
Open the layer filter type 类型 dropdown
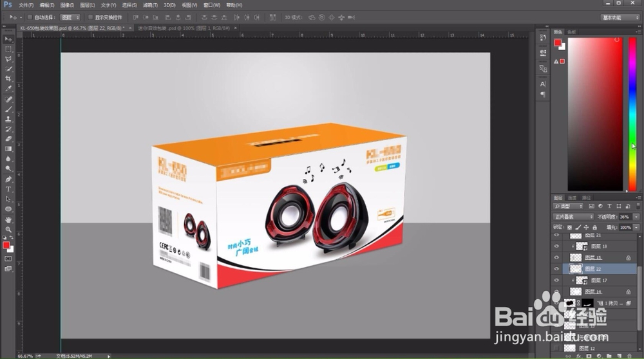(x=569, y=206)
